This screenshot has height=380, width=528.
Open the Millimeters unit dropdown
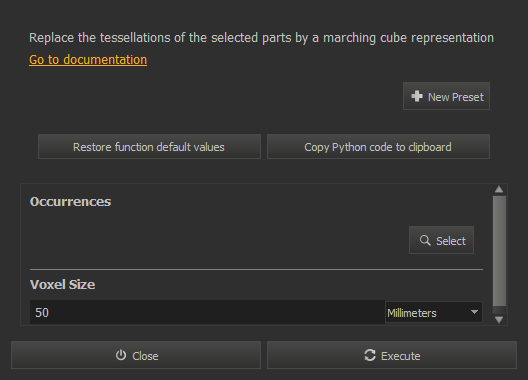[433, 312]
